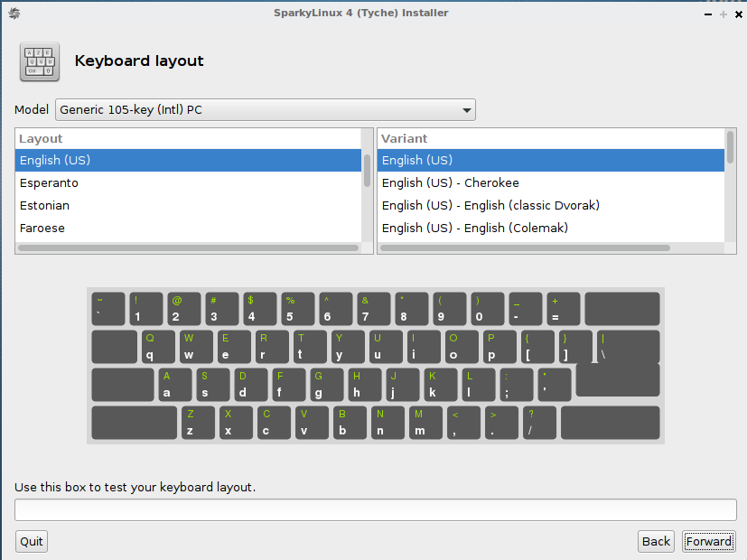Click the Layout list horizontal scrollbar
Image resolution: width=747 pixels, height=560 pixels.
188,247
